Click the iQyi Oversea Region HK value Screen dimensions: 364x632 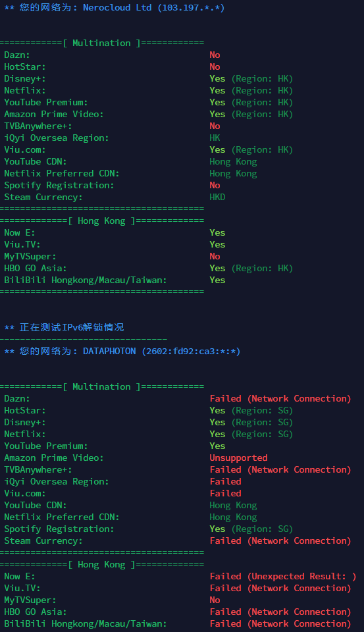[215, 138]
